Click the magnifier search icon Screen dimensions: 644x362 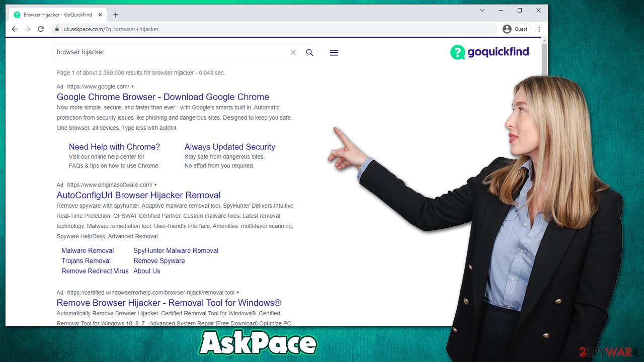click(x=309, y=52)
